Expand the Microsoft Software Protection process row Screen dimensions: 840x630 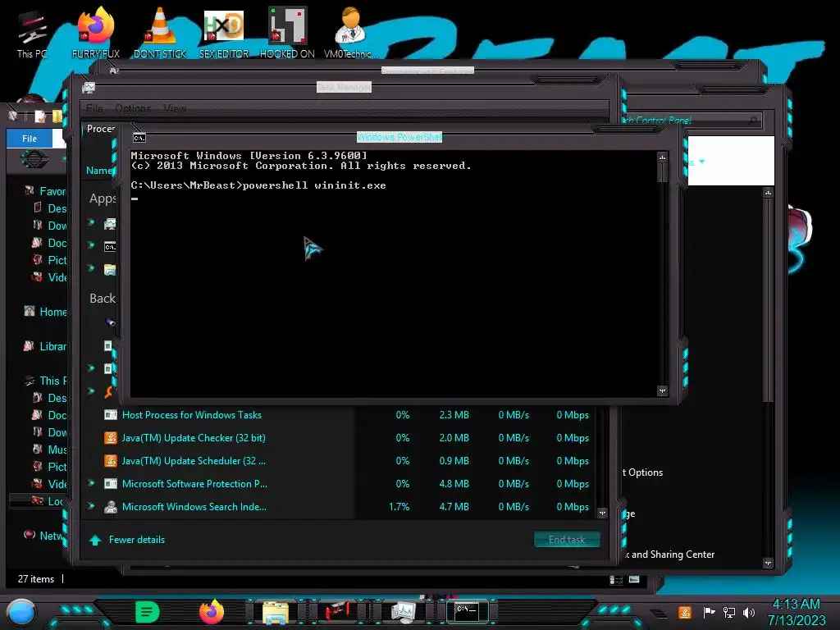point(91,483)
